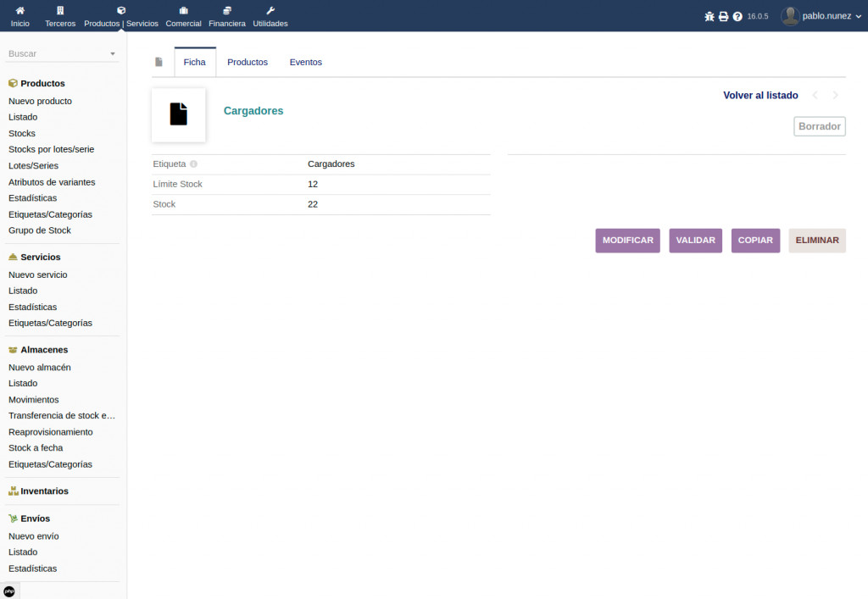Click the print page icon
This screenshot has height=599, width=868.
pyautogui.click(x=723, y=16)
